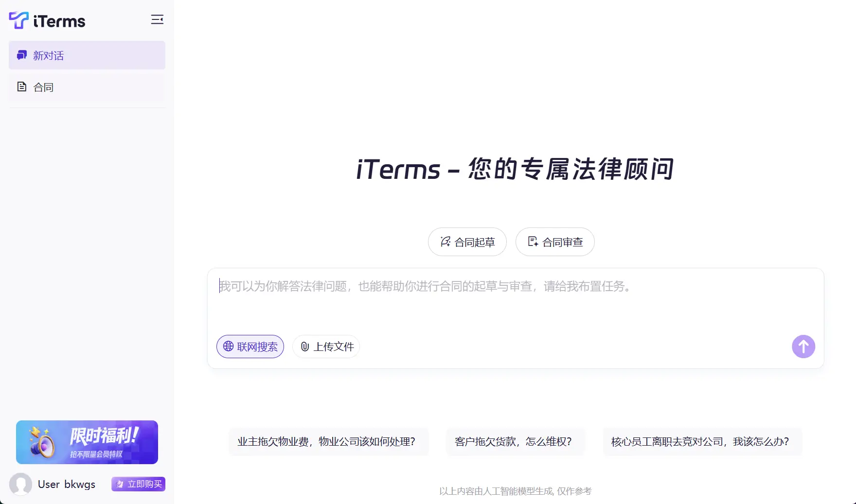Click the document-plus icon in 合同审查
The width and height of the screenshot is (856, 504).
533,242
